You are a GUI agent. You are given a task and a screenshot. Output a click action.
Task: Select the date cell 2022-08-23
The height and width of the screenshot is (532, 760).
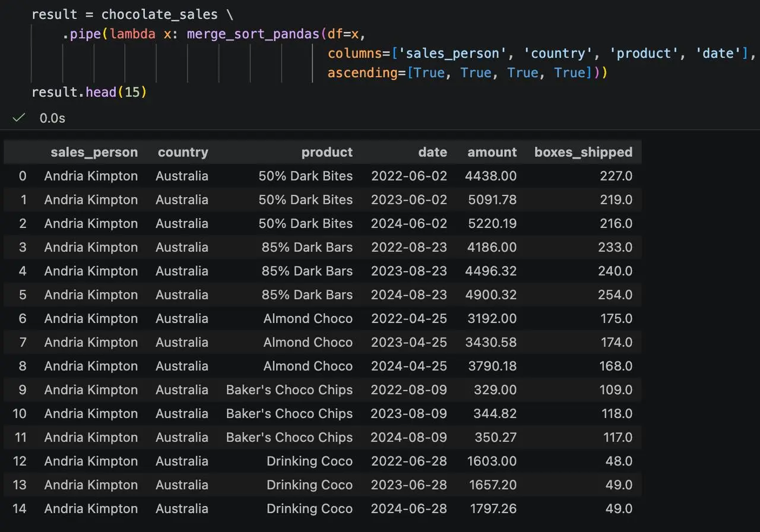[409, 247]
